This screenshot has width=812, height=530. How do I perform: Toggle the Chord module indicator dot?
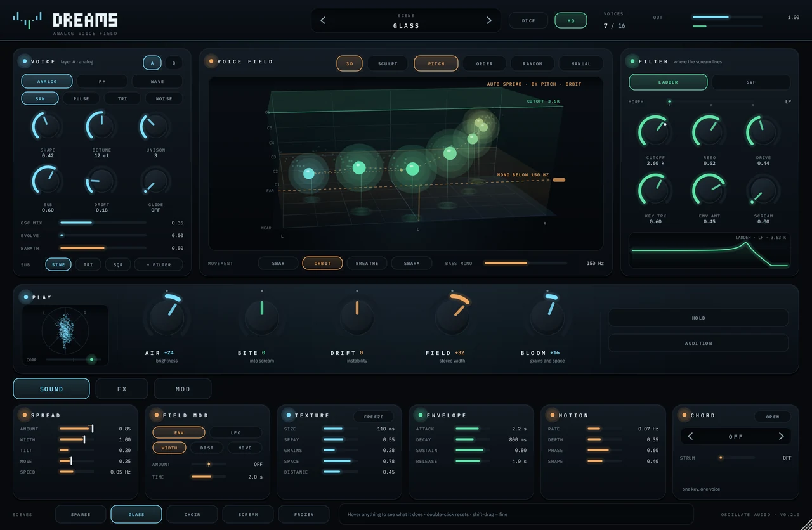pos(684,415)
